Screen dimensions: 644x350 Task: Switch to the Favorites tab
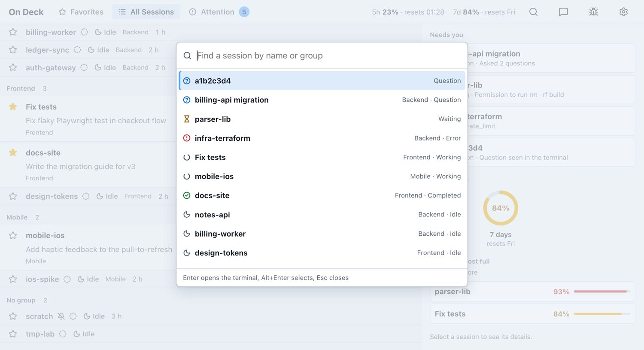pyautogui.click(x=81, y=12)
